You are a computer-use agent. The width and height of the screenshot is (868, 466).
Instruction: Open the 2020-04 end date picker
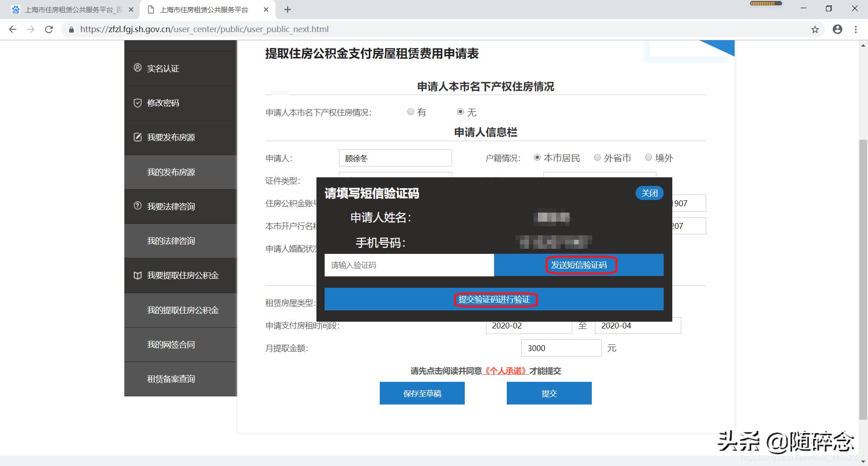(637, 325)
